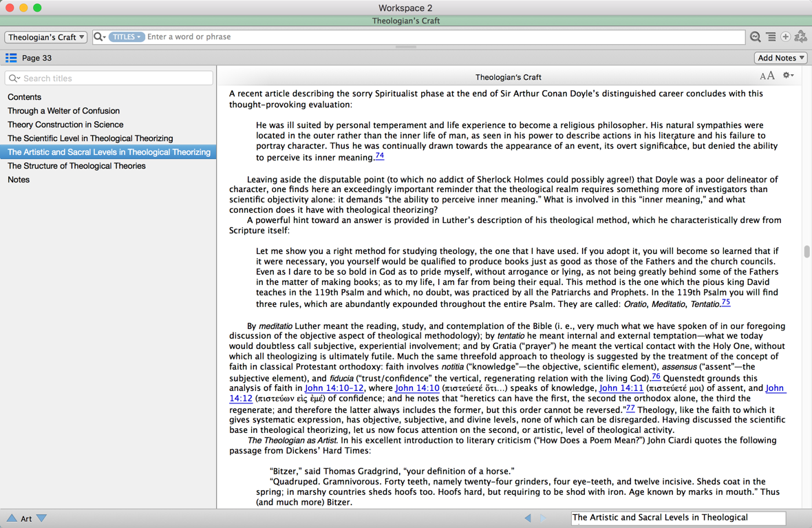
Task: Go back with the left history arrow
Action: (528, 518)
